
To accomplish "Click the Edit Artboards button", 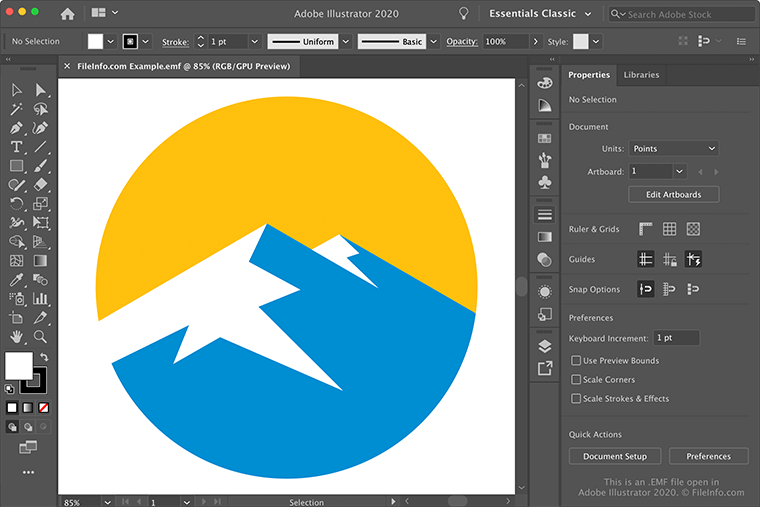I will point(673,194).
